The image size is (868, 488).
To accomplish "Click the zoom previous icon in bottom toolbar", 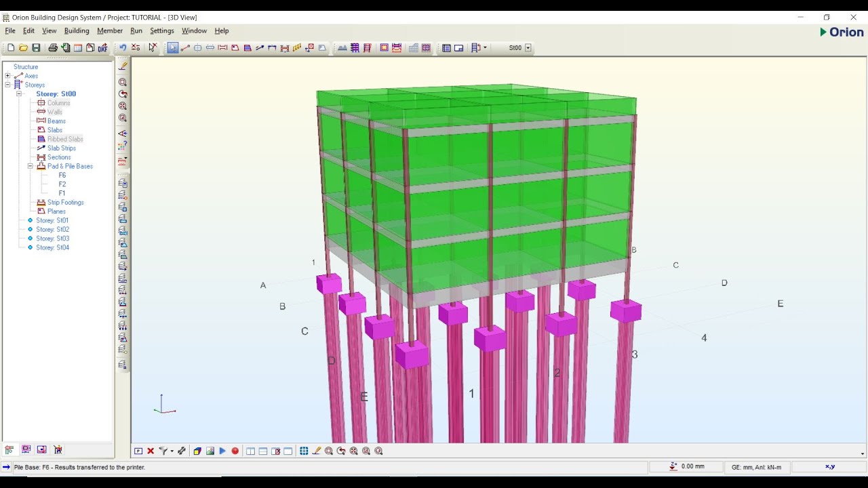I will pyautogui.click(x=341, y=451).
